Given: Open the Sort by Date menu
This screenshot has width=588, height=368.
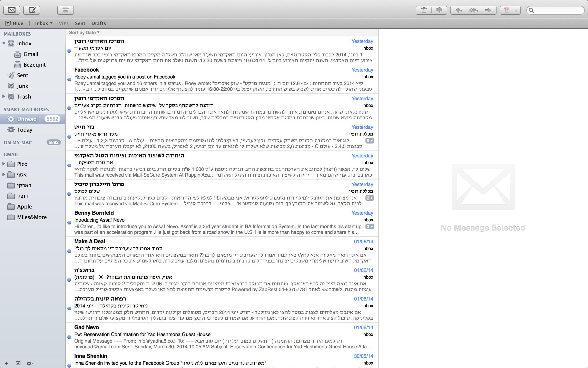Looking at the screenshot, I should [x=84, y=32].
